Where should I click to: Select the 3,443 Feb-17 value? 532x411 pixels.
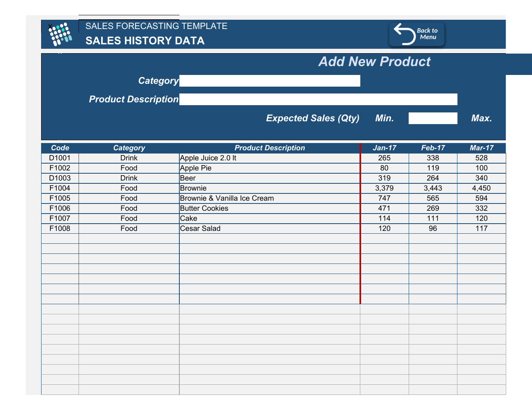[x=433, y=188]
